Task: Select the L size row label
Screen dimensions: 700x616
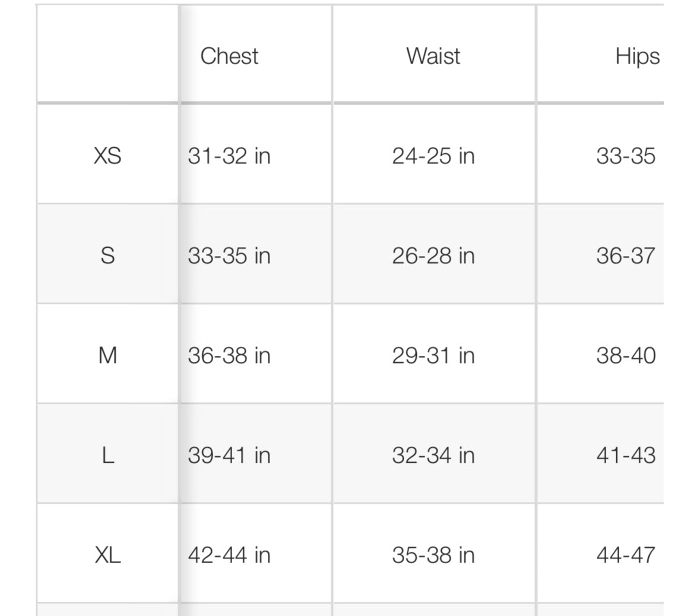Action: coord(107,455)
